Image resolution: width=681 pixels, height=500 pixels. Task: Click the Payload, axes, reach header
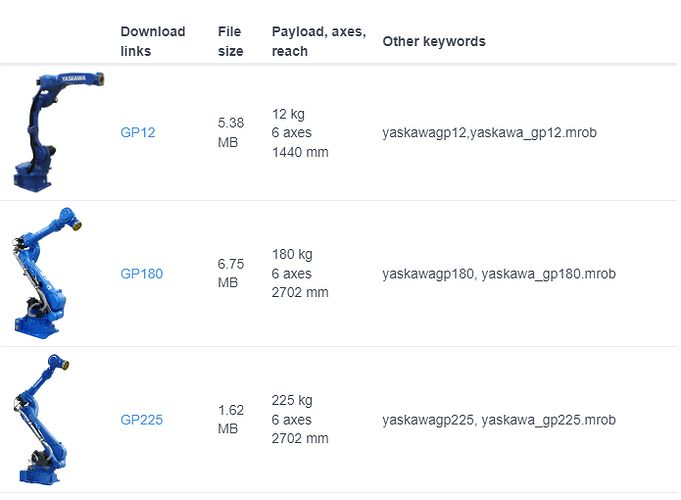click(319, 41)
